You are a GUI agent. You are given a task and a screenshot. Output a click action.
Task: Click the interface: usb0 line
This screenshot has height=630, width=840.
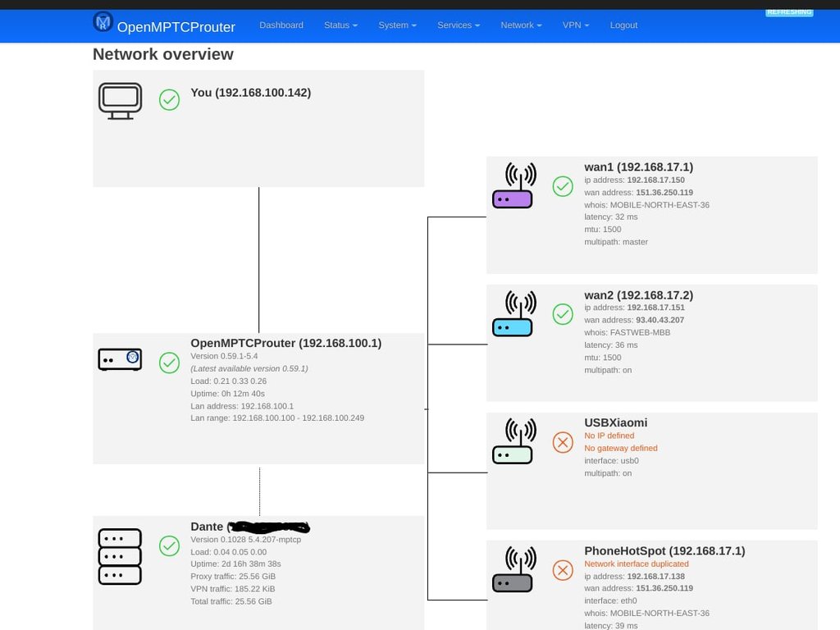(x=611, y=461)
